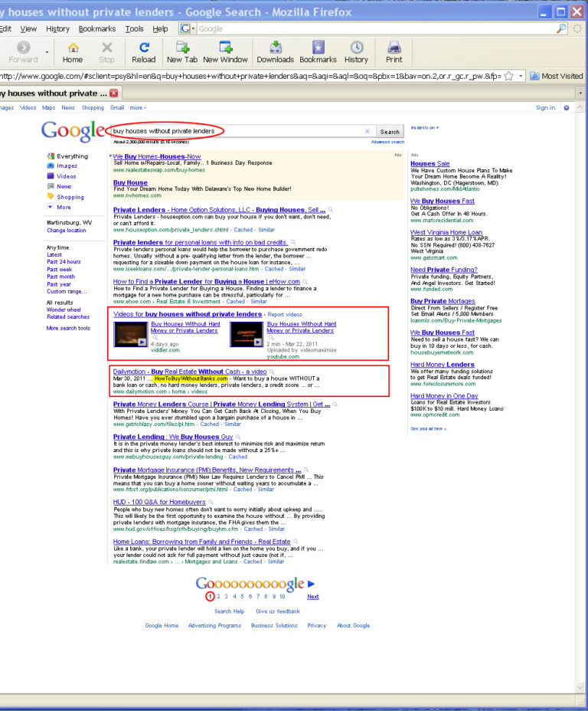Select the Videos filter in sidebar

click(x=66, y=176)
